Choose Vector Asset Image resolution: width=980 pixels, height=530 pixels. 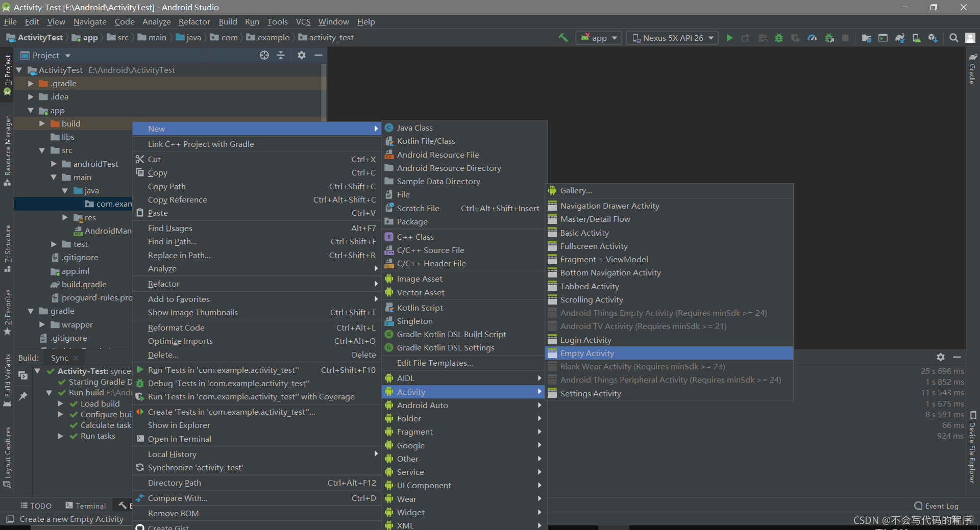point(464,292)
